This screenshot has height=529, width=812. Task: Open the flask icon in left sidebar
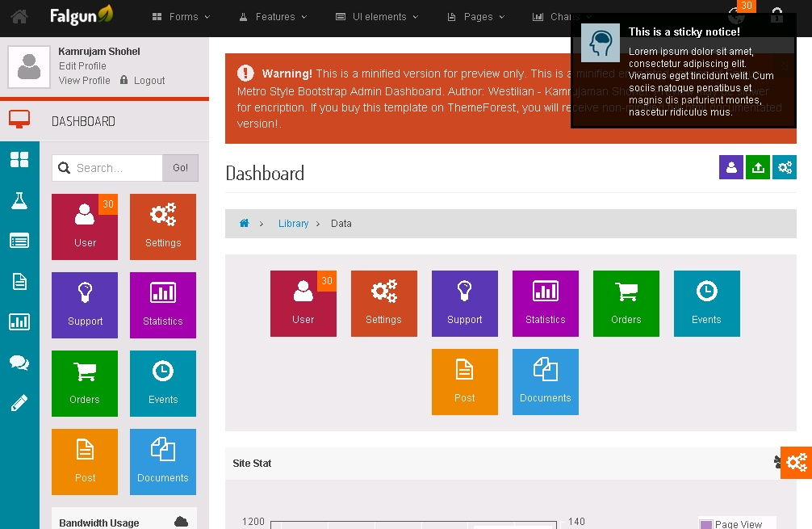[x=19, y=201]
